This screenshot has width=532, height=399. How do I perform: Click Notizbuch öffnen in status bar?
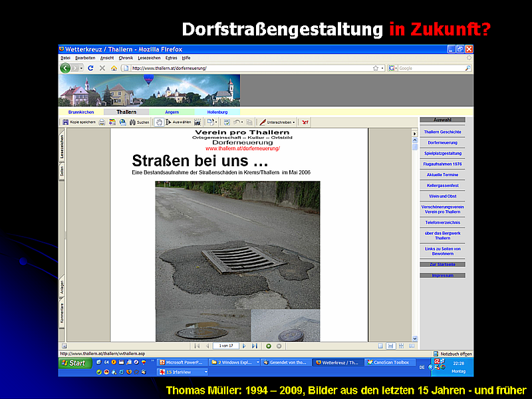pyautogui.click(x=453, y=354)
